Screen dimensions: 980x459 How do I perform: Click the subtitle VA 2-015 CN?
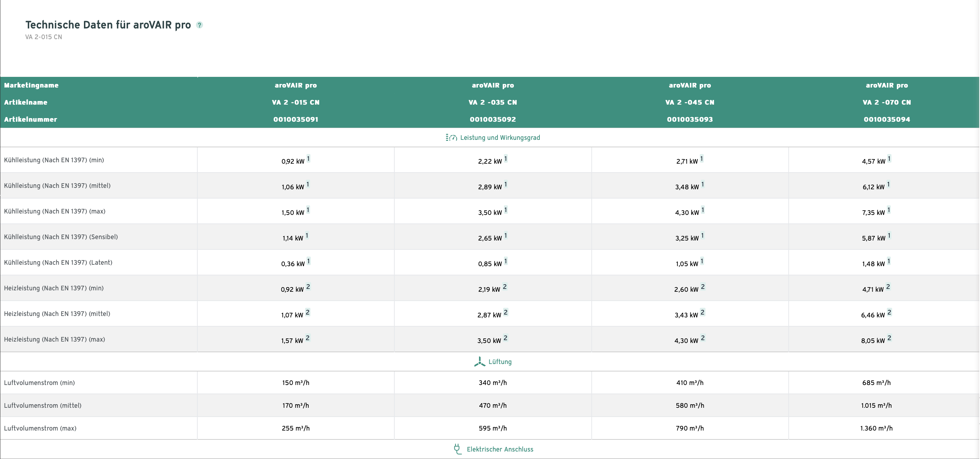(x=43, y=37)
